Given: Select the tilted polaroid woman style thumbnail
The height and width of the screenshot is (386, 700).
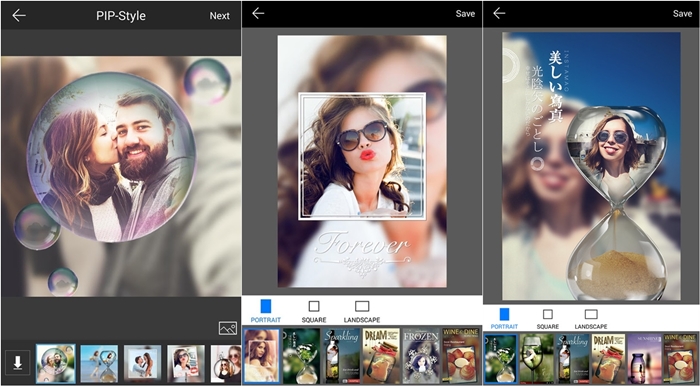Looking at the screenshot, I should point(186,364).
